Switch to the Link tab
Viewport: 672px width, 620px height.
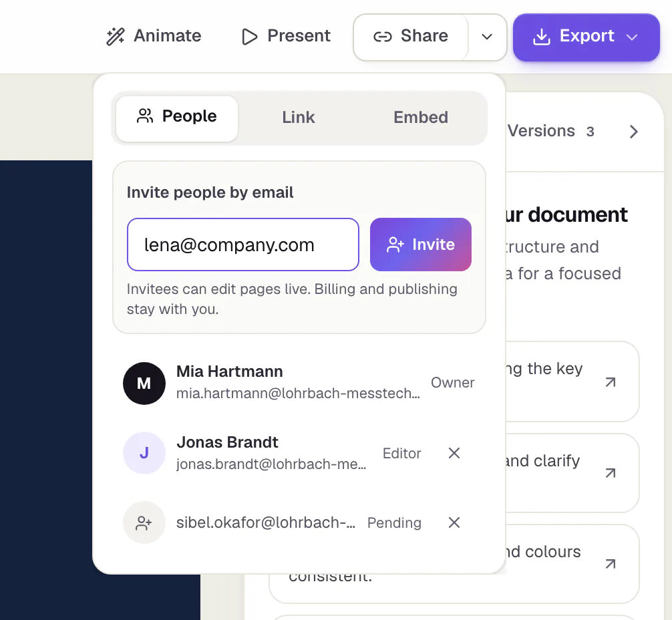(x=299, y=118)
